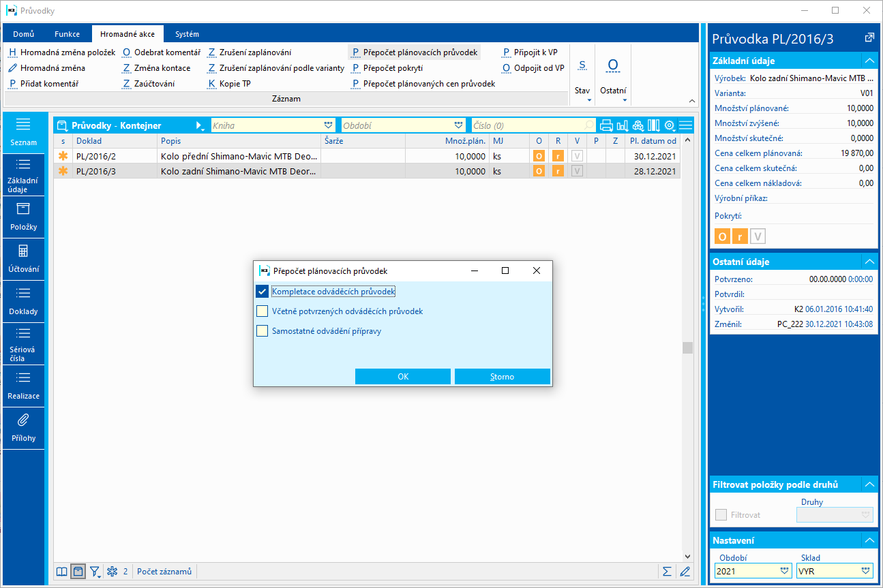The height and width of the screenshot is (588, 883).
Task: Collapse the Nastavení section
Action: (869, 540)
